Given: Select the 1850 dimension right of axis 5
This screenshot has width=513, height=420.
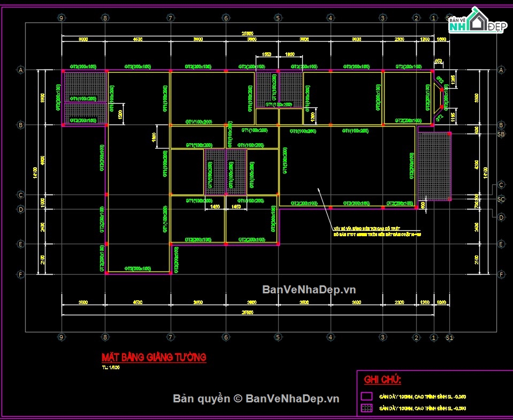Looking at the screenshot, I should pos(290,55).
